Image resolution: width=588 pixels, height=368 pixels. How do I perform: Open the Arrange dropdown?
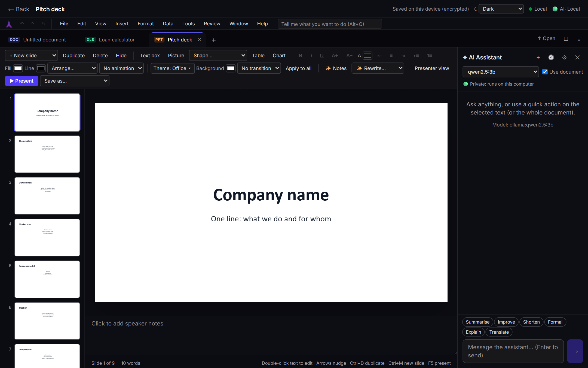pos(72,68)
